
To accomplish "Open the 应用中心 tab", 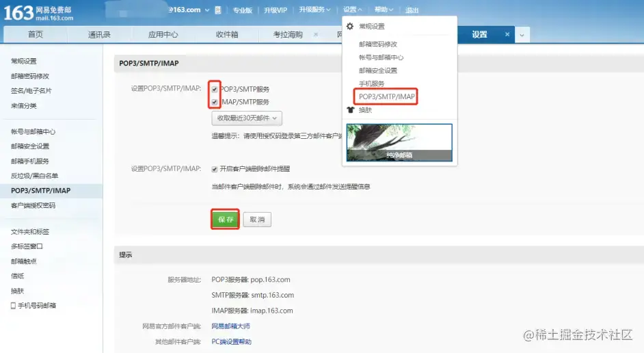I will (x=163, y=34).
